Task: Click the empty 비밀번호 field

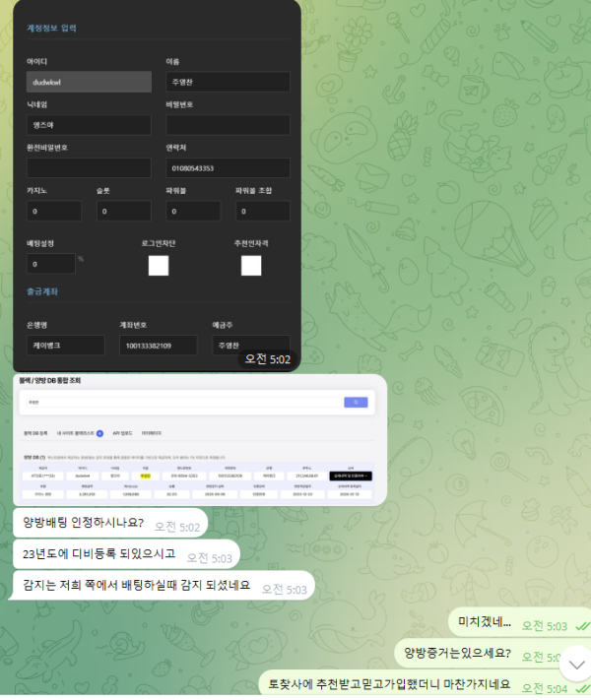Action: click(228, 125)
